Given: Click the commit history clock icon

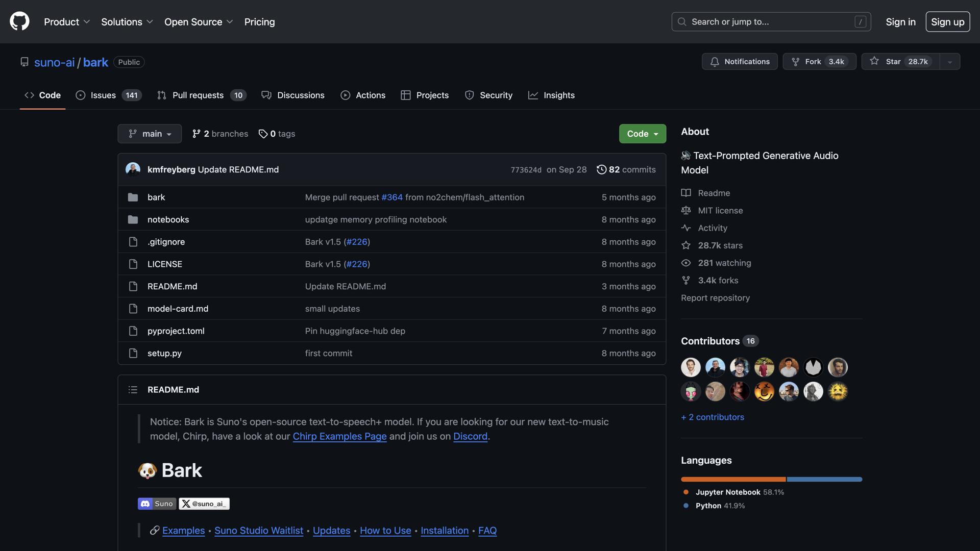Looking at the screenshot, I should click(x=601, y=169).
